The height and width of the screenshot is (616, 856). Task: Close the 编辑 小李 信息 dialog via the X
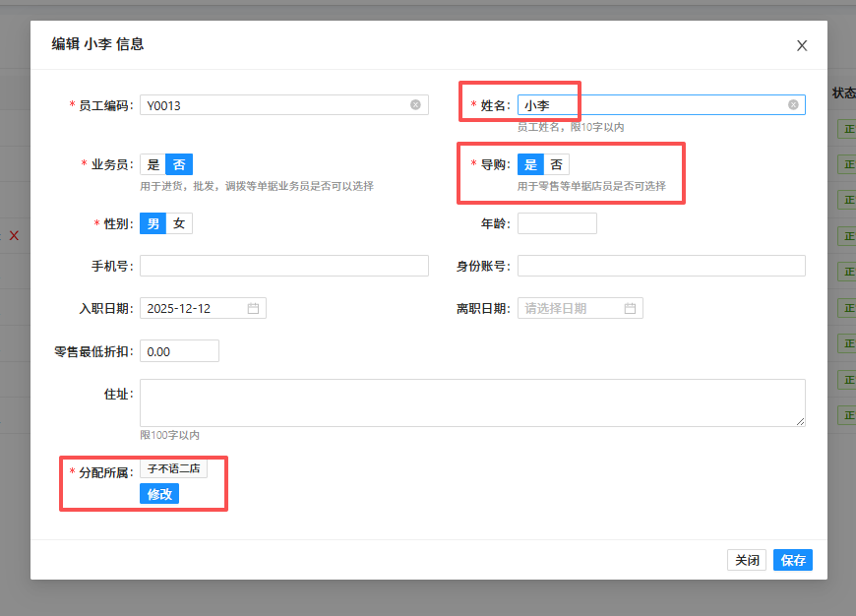(801, 45)
